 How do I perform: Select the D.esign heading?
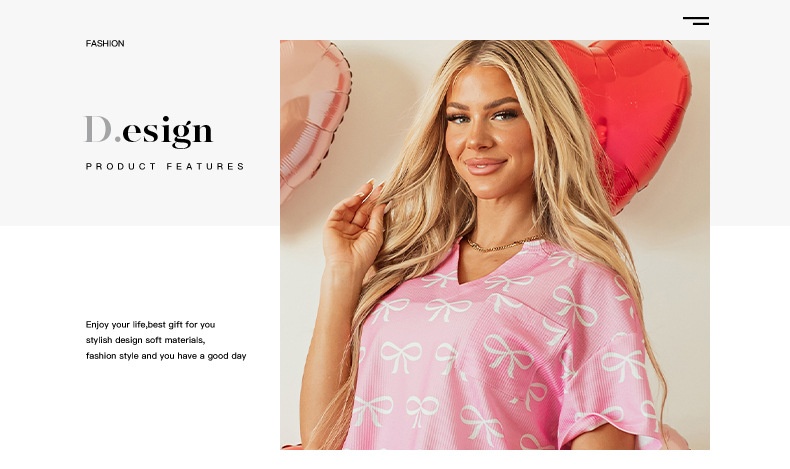[x=149, y=131]
